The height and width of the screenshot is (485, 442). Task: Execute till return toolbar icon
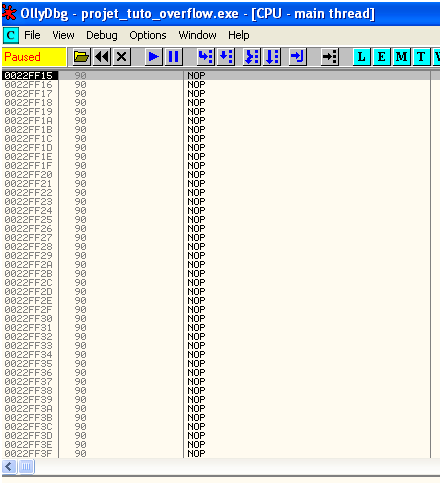tap(297, 57)
